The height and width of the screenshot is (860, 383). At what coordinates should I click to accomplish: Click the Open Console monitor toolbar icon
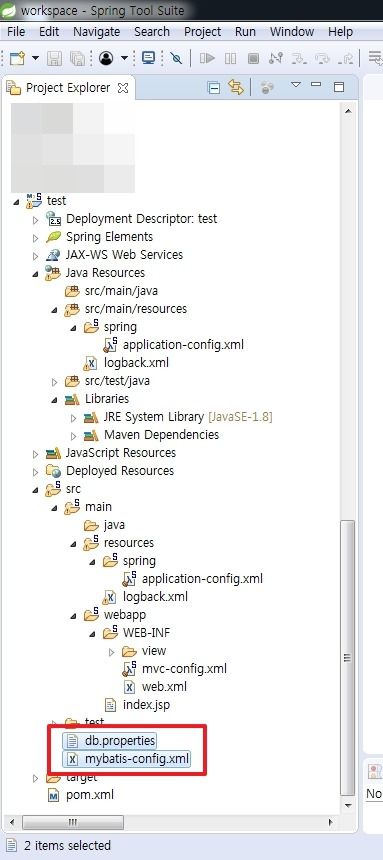tap(148, 58)
